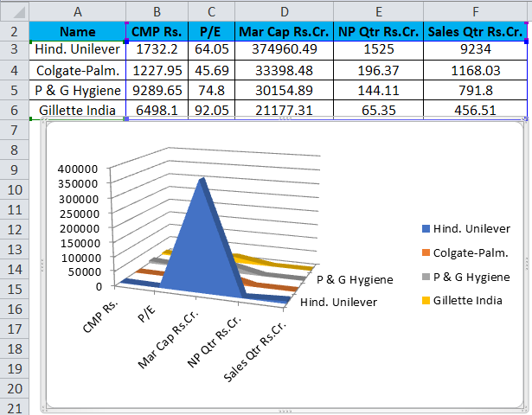Select column E header
Screen dimensions: 532x415
(378, 12)
